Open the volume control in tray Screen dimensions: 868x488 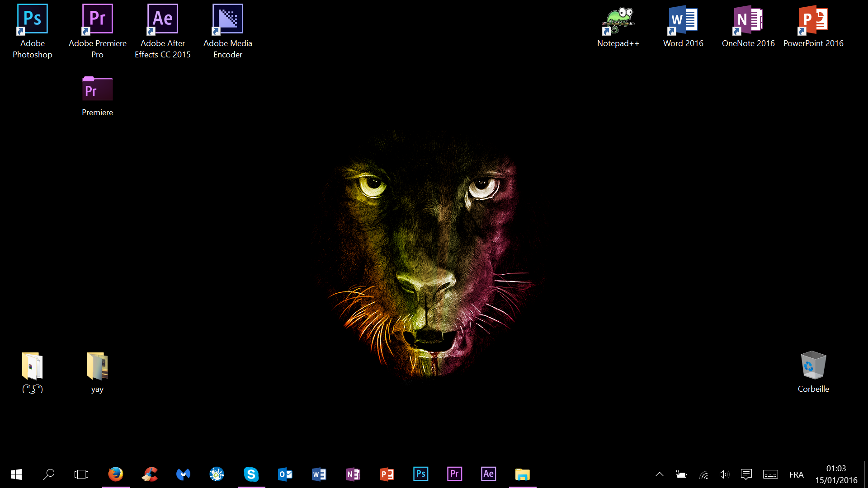pyautogui.click(x=724, y=474)
